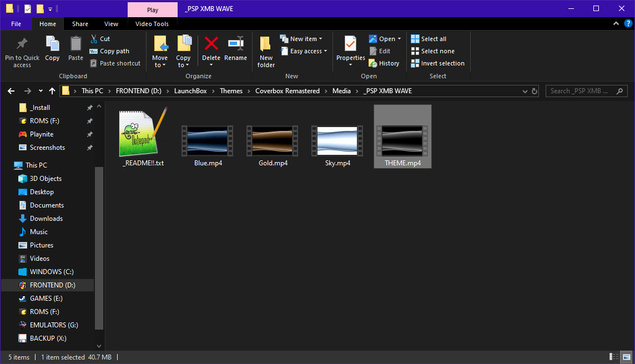Click the Play contextual tab header
The width and height of the screenshot is (635, 364).
[153, 10]
